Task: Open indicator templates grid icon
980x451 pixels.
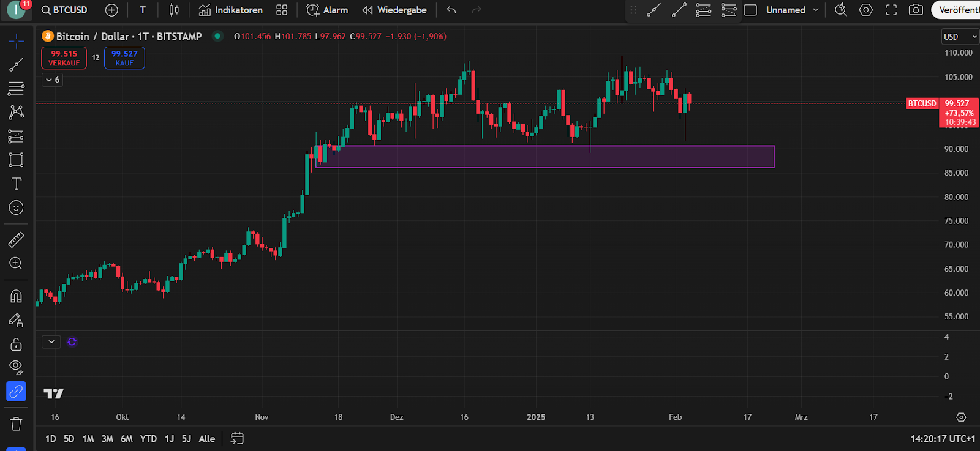Action: [x=282, y=10]
